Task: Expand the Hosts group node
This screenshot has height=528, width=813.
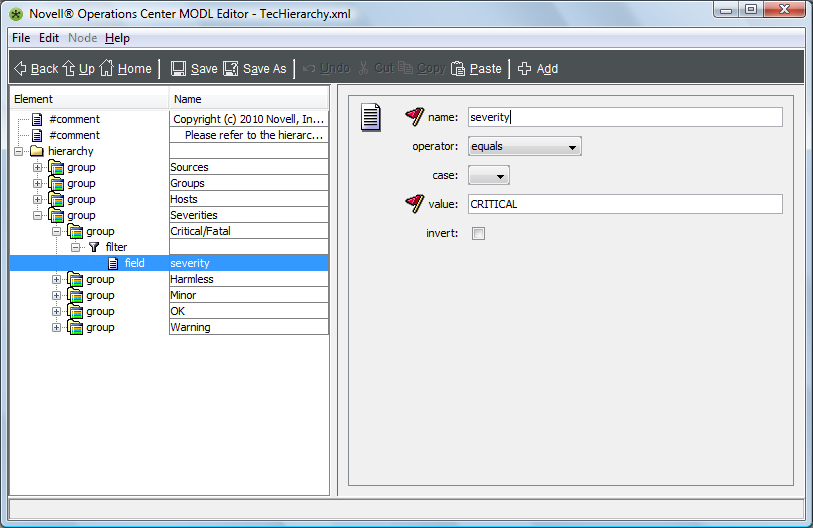Action: pyautogui.click(x=37, y=200)
